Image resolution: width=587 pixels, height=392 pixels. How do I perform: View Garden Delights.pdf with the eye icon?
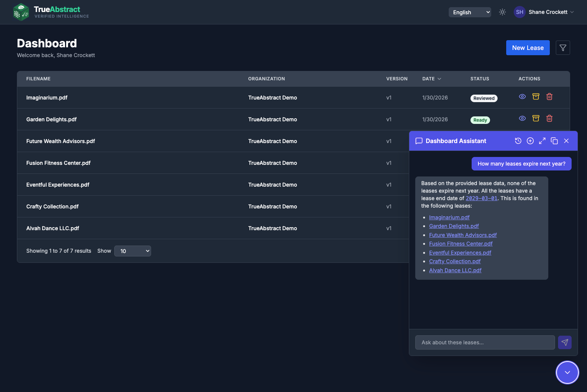coord(522,118)
